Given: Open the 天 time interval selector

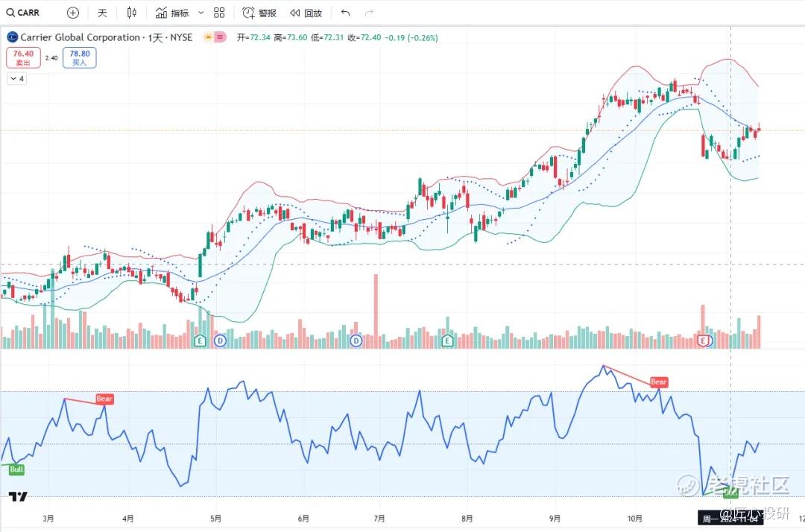Looking at the screenshot, I should 102,13.
